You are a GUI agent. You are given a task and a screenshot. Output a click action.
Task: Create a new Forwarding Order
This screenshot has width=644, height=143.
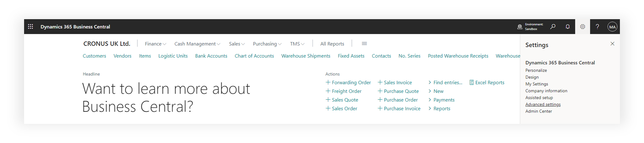(348, 82)
